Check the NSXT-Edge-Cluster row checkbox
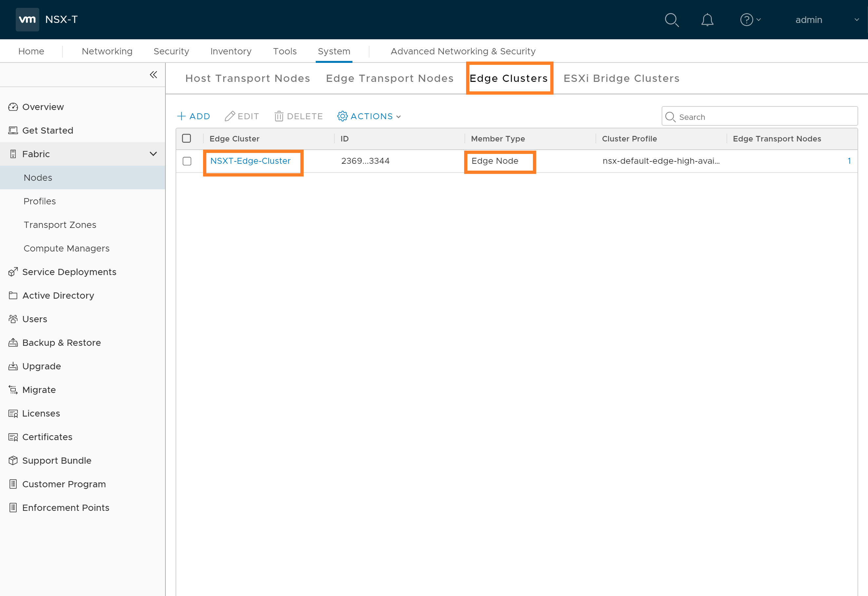 coord(187,161)
